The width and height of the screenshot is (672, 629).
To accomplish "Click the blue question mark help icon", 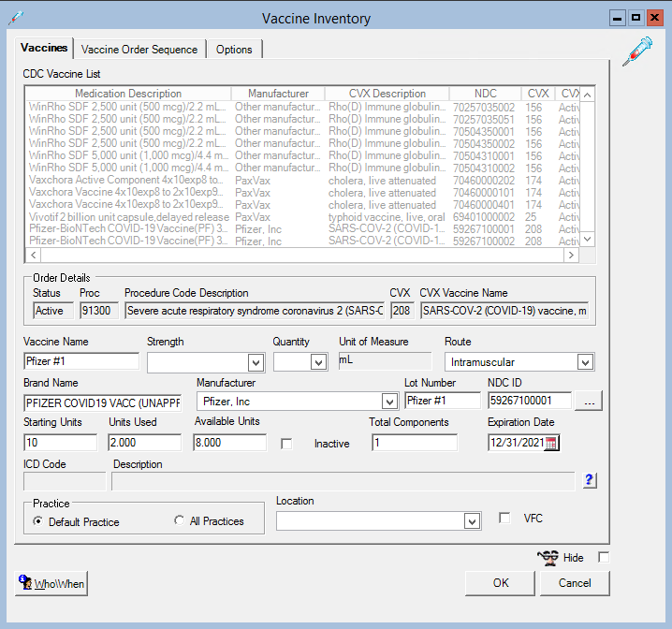I will tap(589, 480).
